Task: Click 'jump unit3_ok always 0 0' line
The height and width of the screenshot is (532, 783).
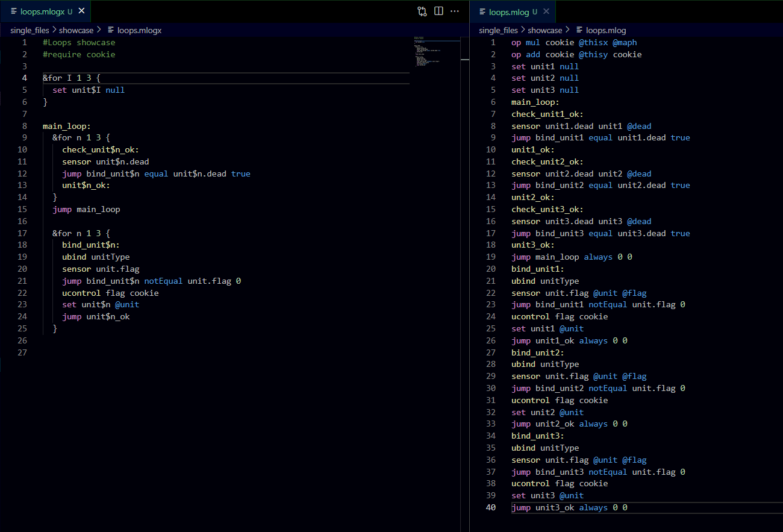Action: click(x=569, y=507)
